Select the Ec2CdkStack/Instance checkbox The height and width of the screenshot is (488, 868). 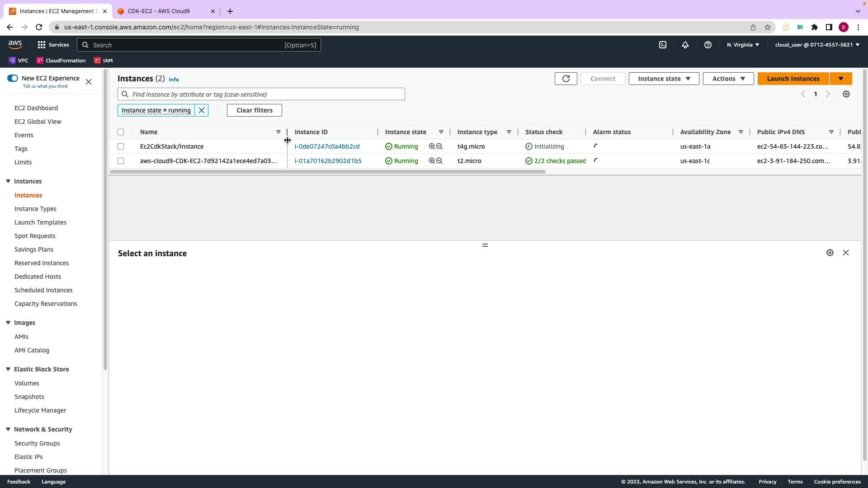(121, 146)
